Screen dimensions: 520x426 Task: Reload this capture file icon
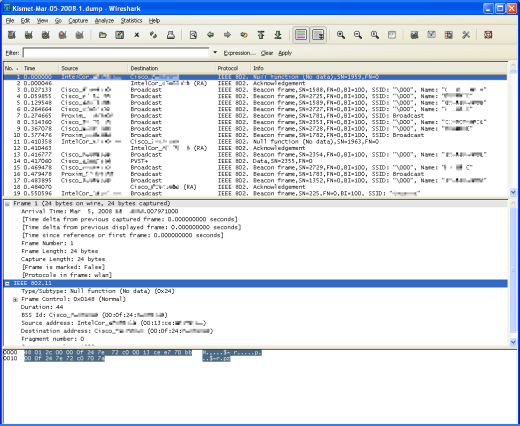click(x=154, y=35)
